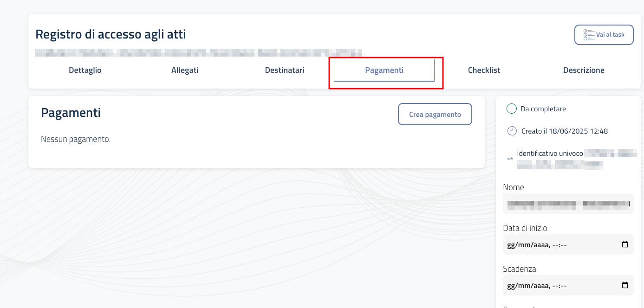Viewport: 644px width, 308px height.
Task: Open the date picker for the Scadenza field
Action: pyautogui.click(x=626, y=285)
